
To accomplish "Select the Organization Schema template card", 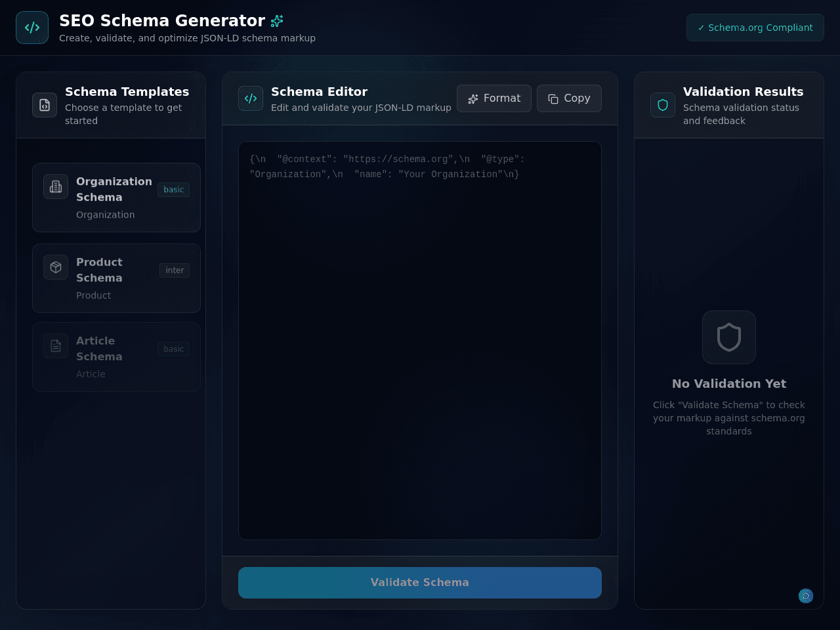I will (116, 198).
